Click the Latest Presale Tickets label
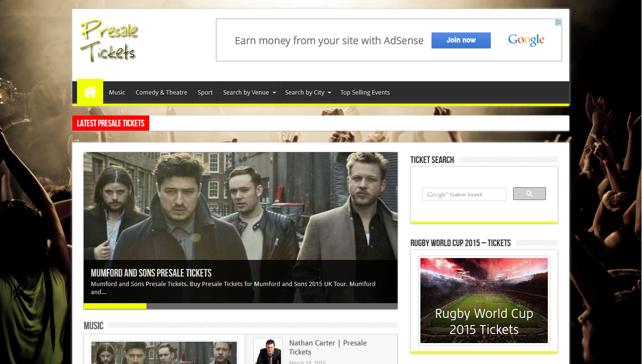 [x=111, y=123]
